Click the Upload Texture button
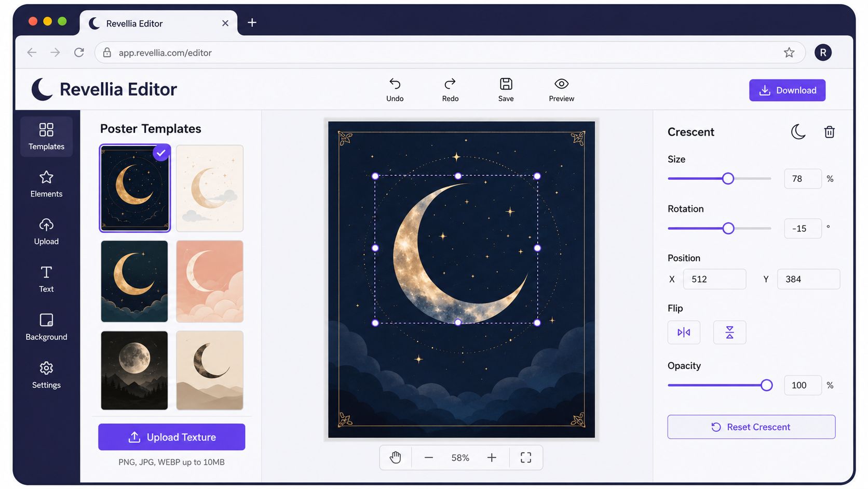The height and width of the screenshot is (489, 868). tap(172, 437)
